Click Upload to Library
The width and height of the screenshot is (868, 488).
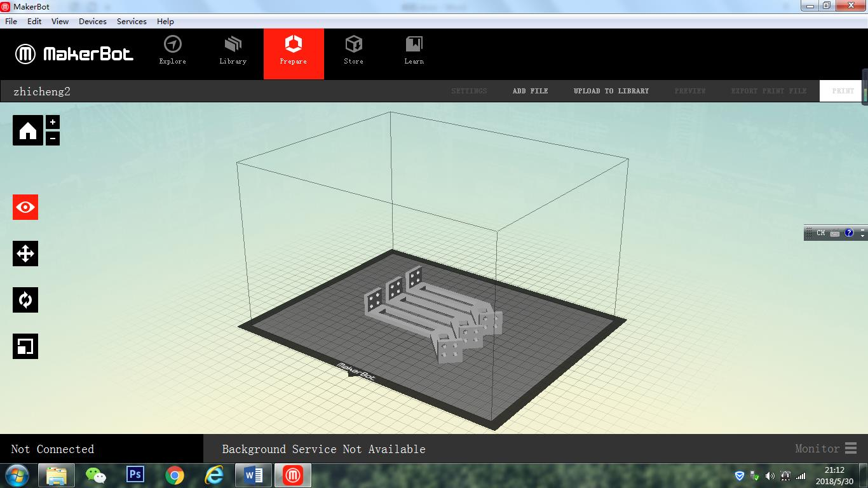point(611,90)
